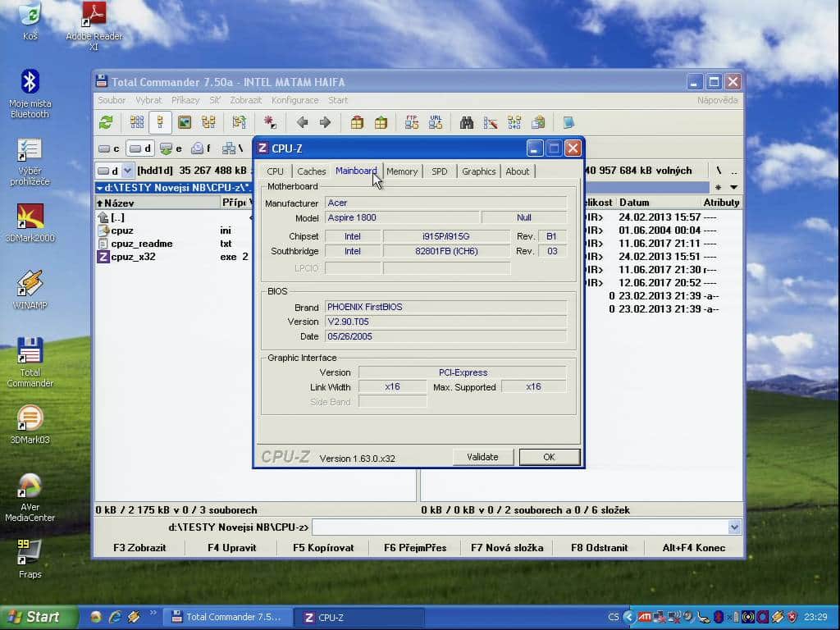Image resolution: width=840 pixels, height=630 pixels.
Task: Select drive c button in drive bar
Action: click(109, 148)
